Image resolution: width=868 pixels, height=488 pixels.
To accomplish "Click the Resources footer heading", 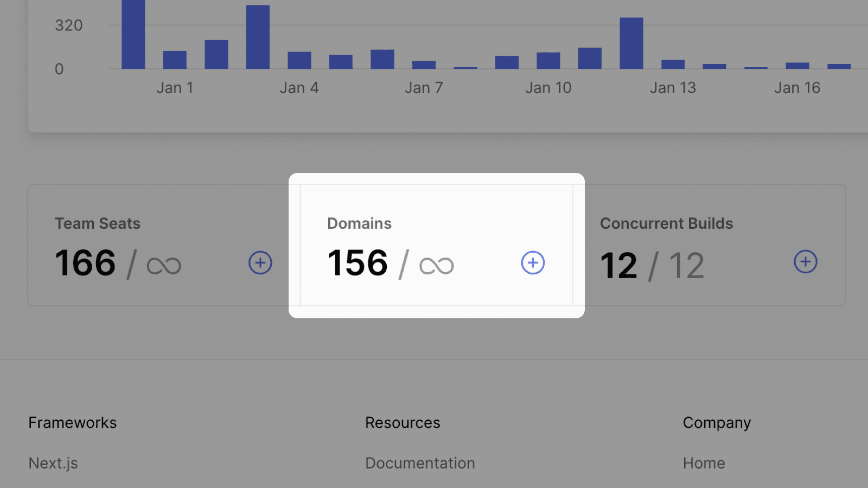I will pos(403,423).
